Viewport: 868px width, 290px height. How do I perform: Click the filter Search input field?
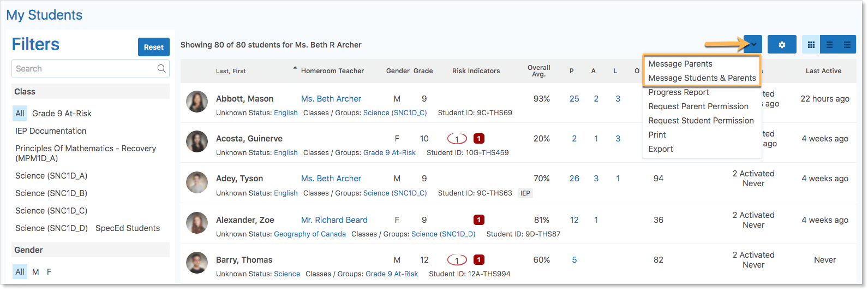pos(85,69)
